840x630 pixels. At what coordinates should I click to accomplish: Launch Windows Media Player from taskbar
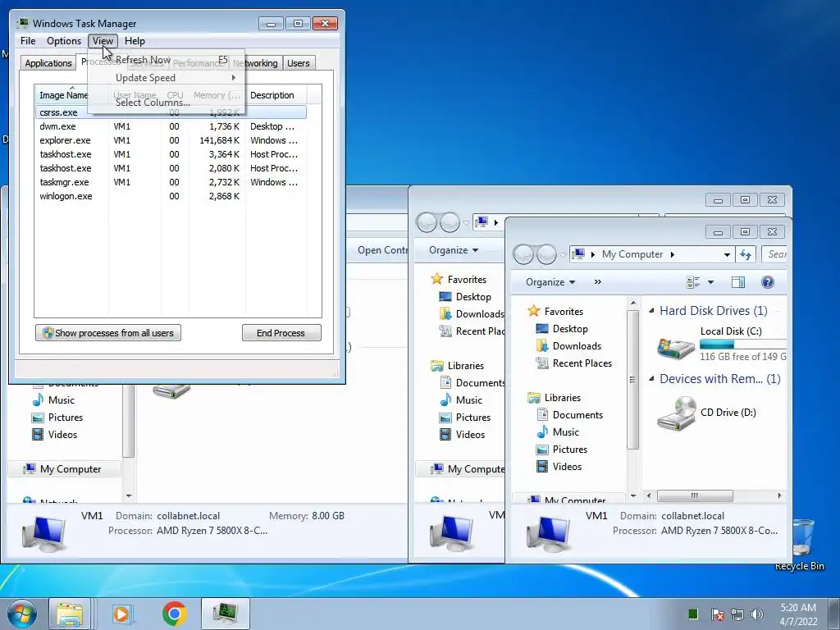[x=121, y=614]
